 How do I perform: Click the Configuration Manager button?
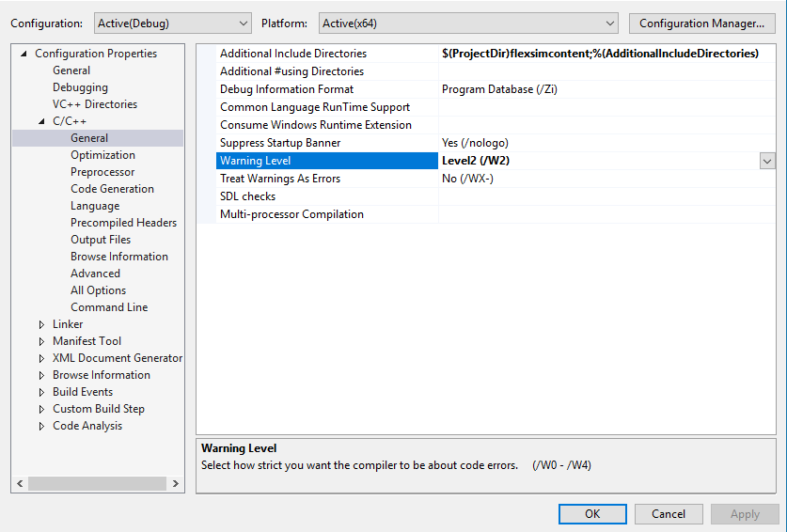tap(702, 23)
